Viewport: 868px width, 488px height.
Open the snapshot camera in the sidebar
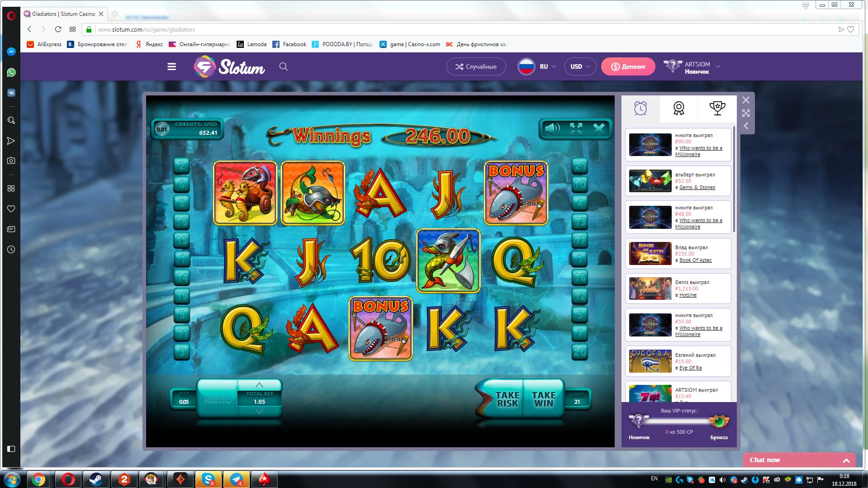pos(11,161)
